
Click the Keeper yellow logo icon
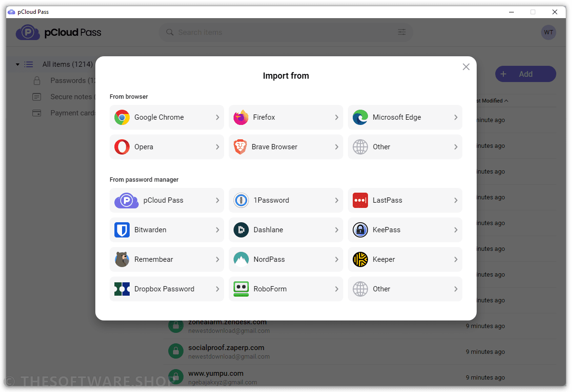(360, 259)
